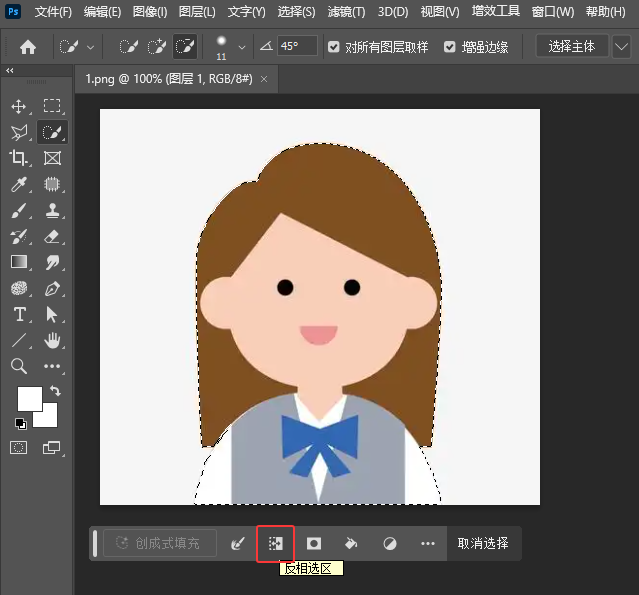Toggle Sample All Layers checkbox
Screen dimensions: 639x595
(x=333, y=47)
